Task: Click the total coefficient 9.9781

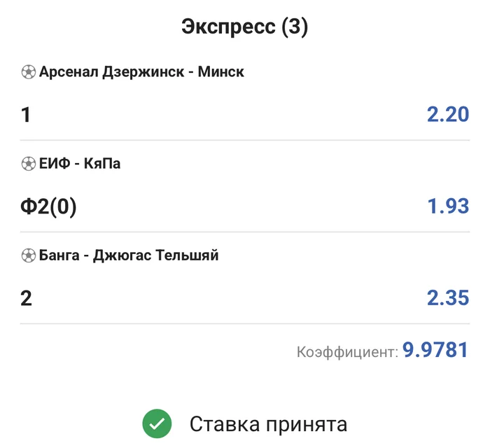Action: point(435,350)
